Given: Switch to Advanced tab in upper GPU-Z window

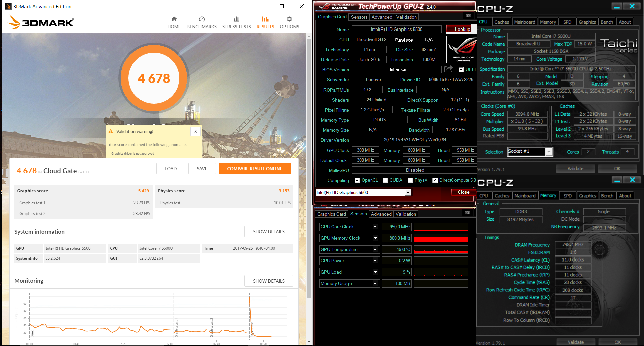Looking at the screenshot, I should pyautogui.click(x=382, y=17).
